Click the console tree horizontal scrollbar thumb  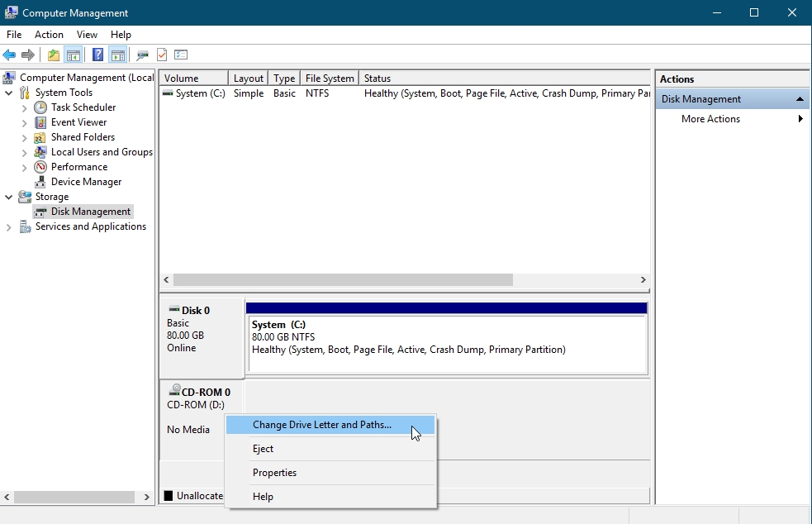tap(74, 497)
